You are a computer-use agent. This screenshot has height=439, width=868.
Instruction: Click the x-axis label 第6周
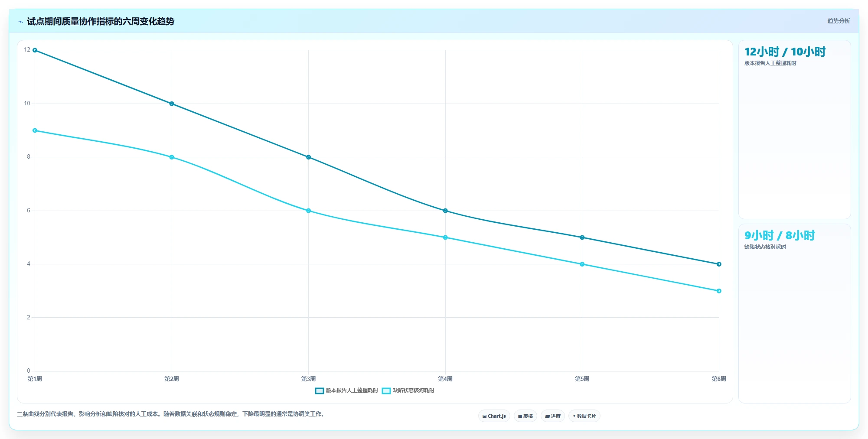pyautogui.click(x=719, y=379)
